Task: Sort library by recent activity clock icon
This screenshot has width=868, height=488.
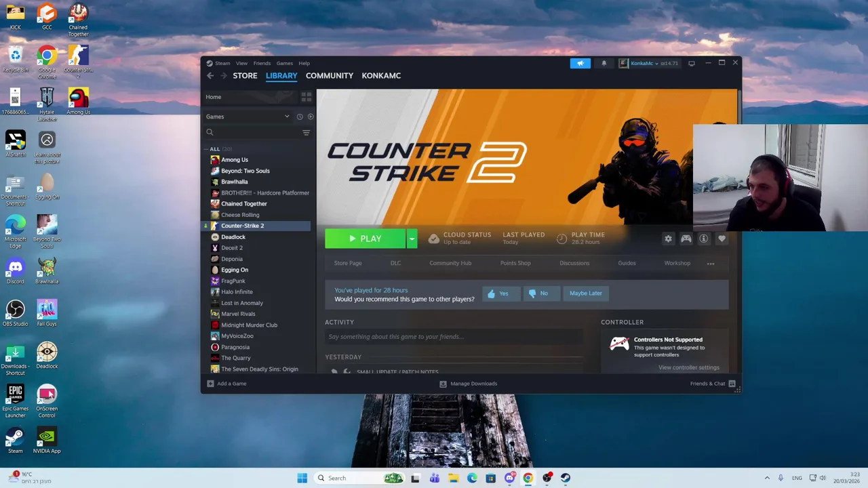Action: 300,117
